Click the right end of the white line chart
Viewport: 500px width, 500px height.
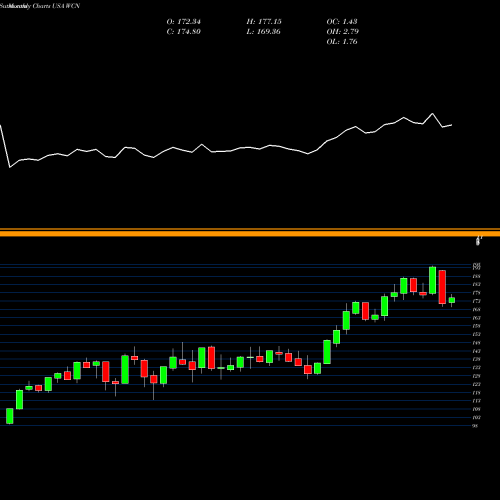click(x=452, y=125)
